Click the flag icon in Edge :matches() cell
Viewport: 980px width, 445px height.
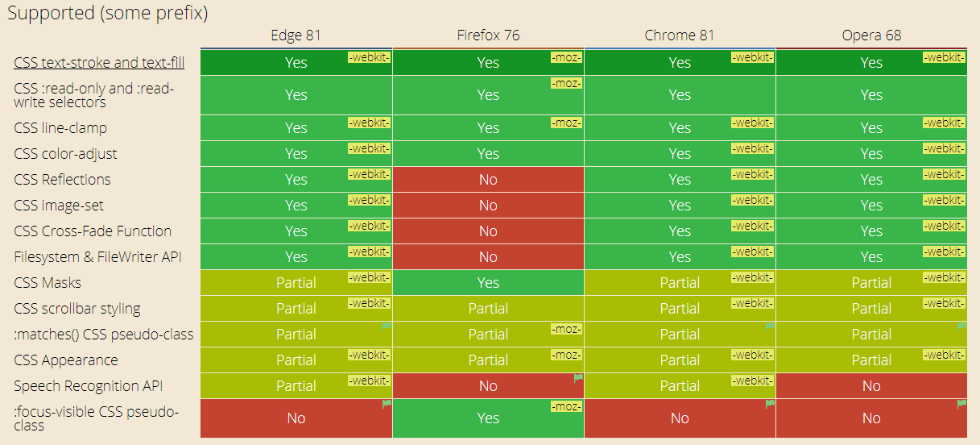[x=387, y=326]
